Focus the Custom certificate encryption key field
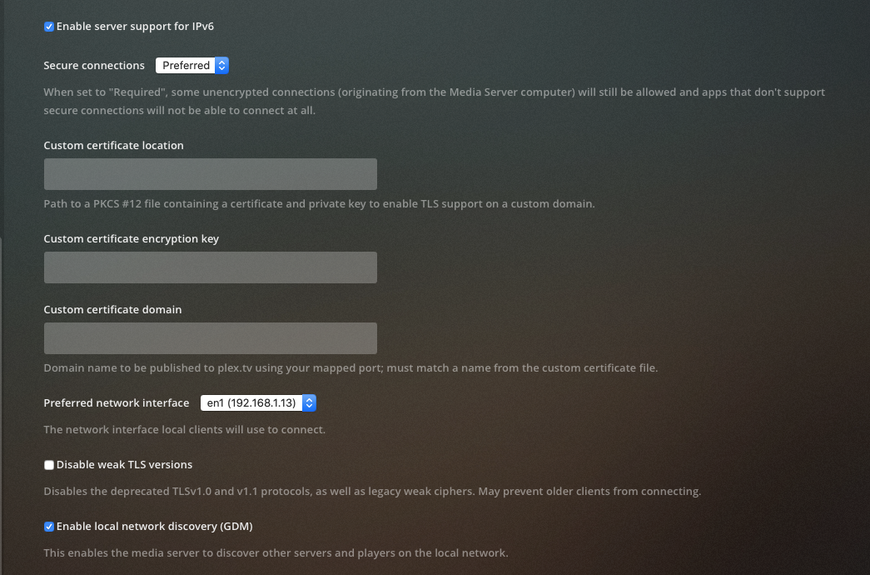Image resolution: width=870 pixels, height=575 pixels. pos(210,268)
